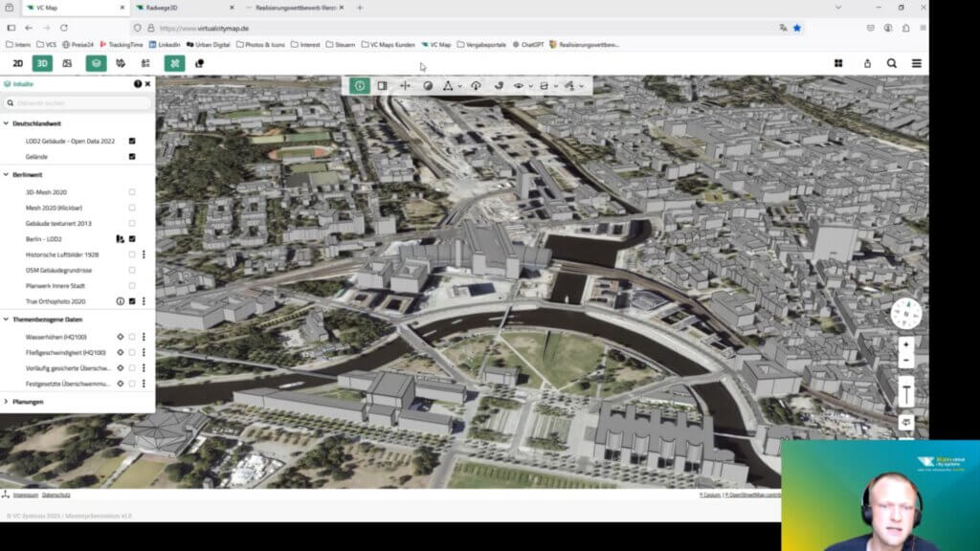Enable Wasserhöhen (HQ100) layer checkbox
Screen dimensions: 980x551
[132, 337]
